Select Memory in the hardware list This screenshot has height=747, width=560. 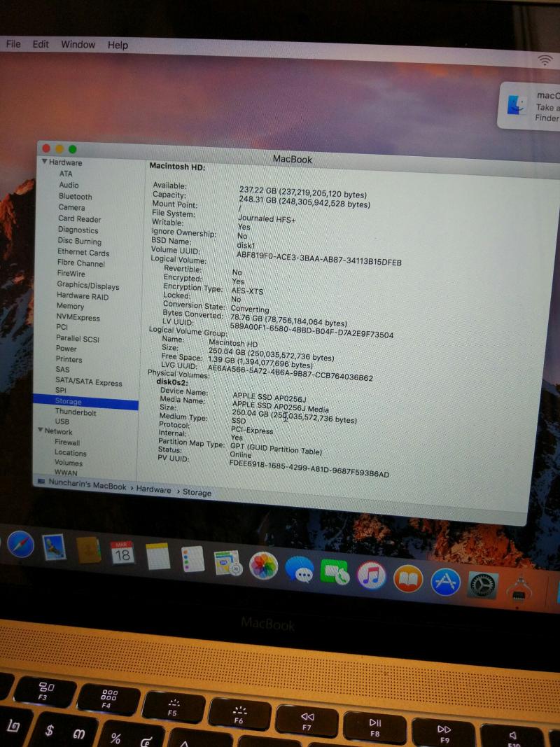click(70, 306)
